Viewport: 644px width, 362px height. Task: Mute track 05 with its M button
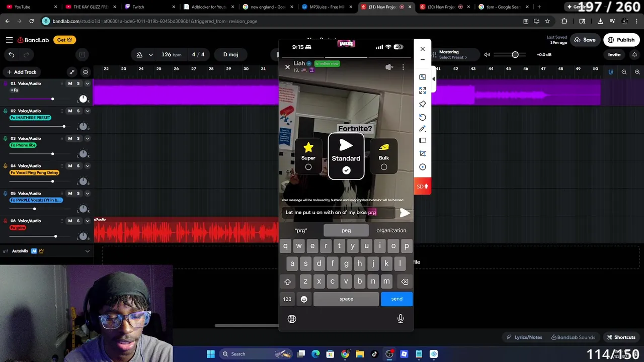pyautogui.click(x=70, y=193)
